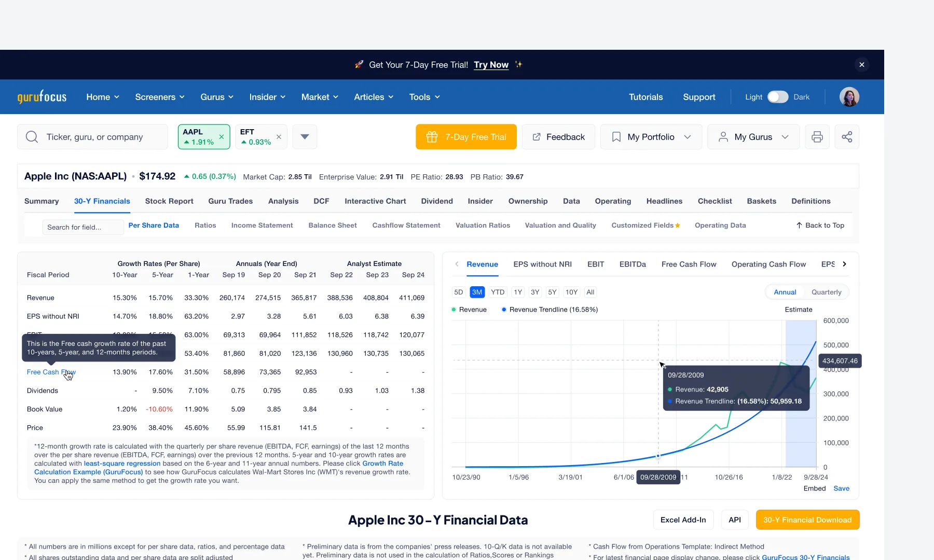
Task: Open the Summary tab
Action: [42, 201]
